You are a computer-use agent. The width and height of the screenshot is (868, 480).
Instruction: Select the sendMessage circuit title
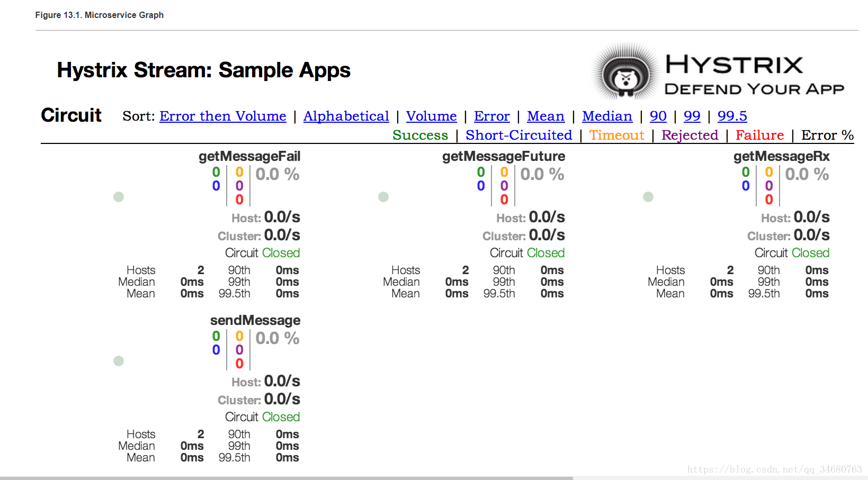pyautogui.click(x=255, y=320)
